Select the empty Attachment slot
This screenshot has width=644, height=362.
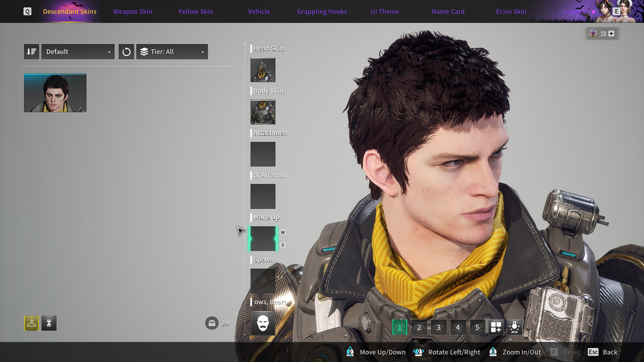click(263, 154)
